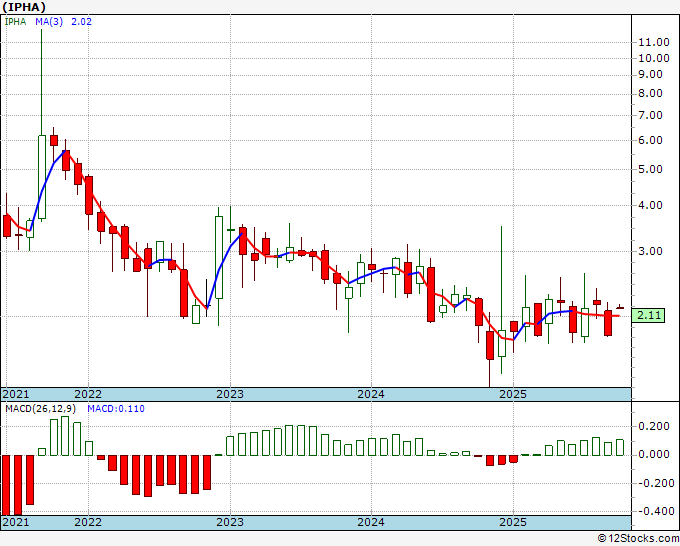This screenshot has height=546, width=680.
Task: Click 2023 on the MACD timeline
Action: click(x=230, y=522)
